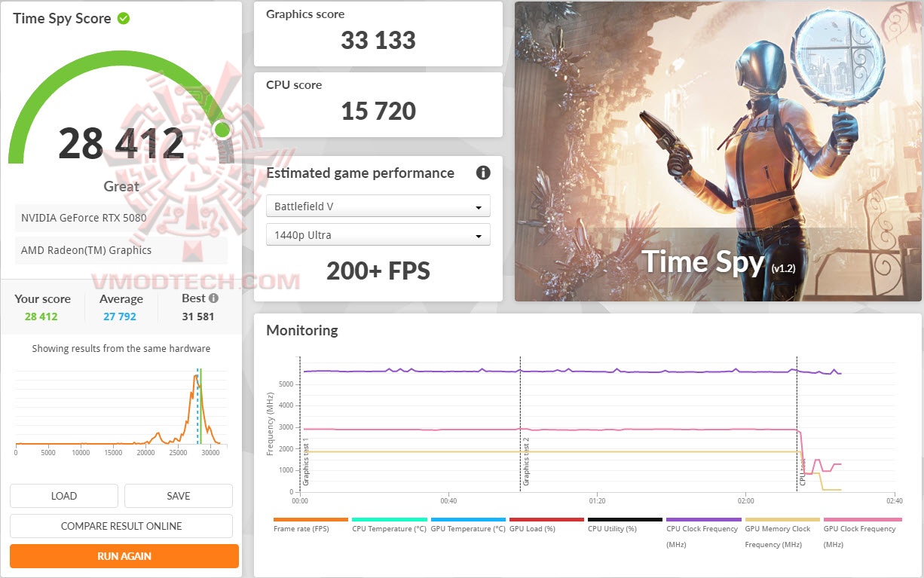Toggle the GPU Load (%) legend swatch
Screen dimensions: 924x578
(546, 519)
